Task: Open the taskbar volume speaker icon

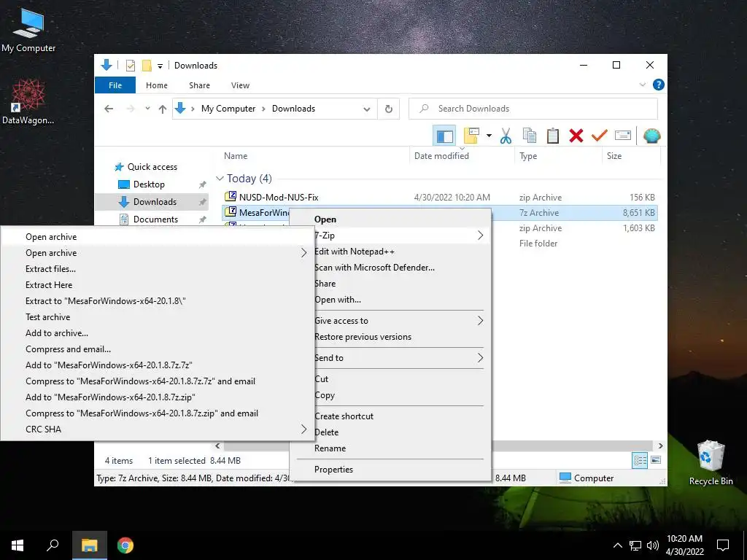Action: pyautogui.click(x=653, y=545)
